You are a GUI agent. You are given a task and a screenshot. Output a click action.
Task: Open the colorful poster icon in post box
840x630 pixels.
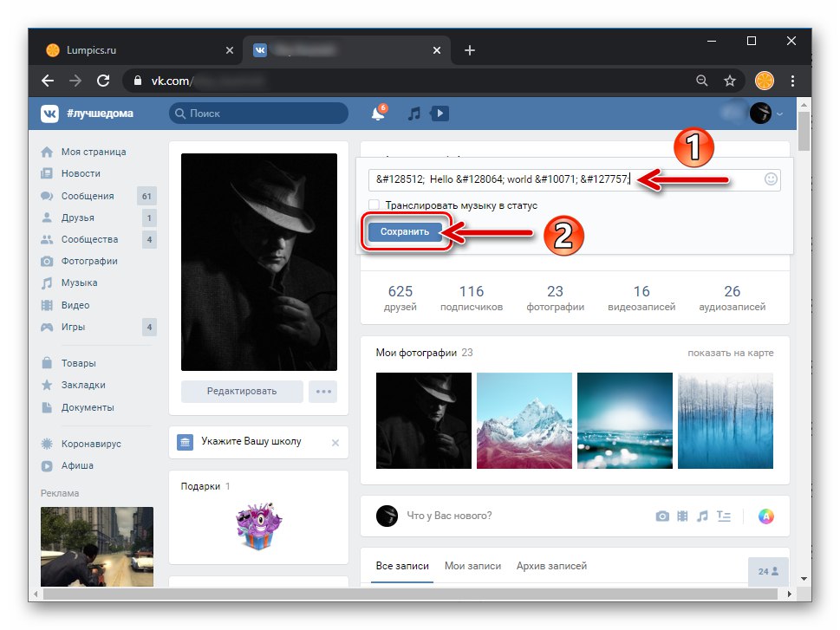(x=766, y=516)
